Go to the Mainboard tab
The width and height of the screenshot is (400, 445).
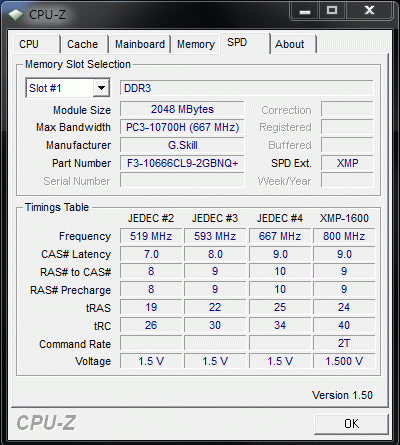pyautogui.click(x=140, y=44)
